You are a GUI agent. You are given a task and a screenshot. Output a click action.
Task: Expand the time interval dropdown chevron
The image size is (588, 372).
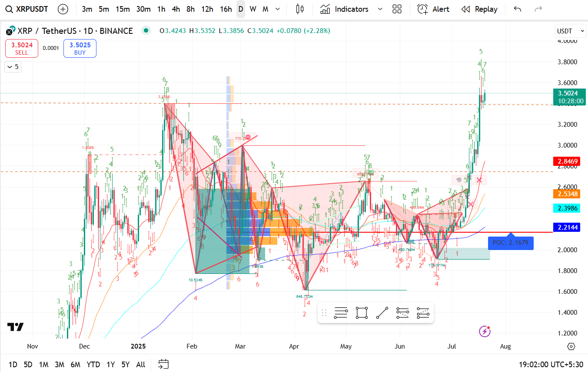(x=278, y=9)
